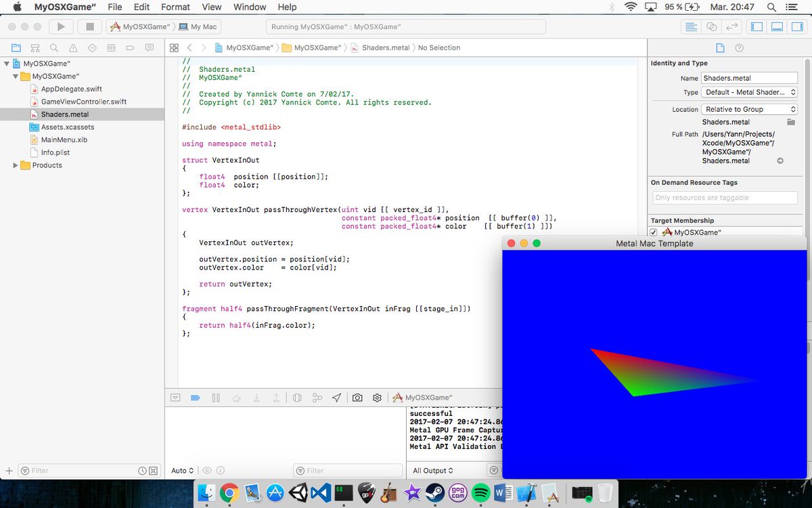Toggle the Utilities panel visibility
Image resolution: width=812 pixels, height=508 pixels.
pos(798,26)
